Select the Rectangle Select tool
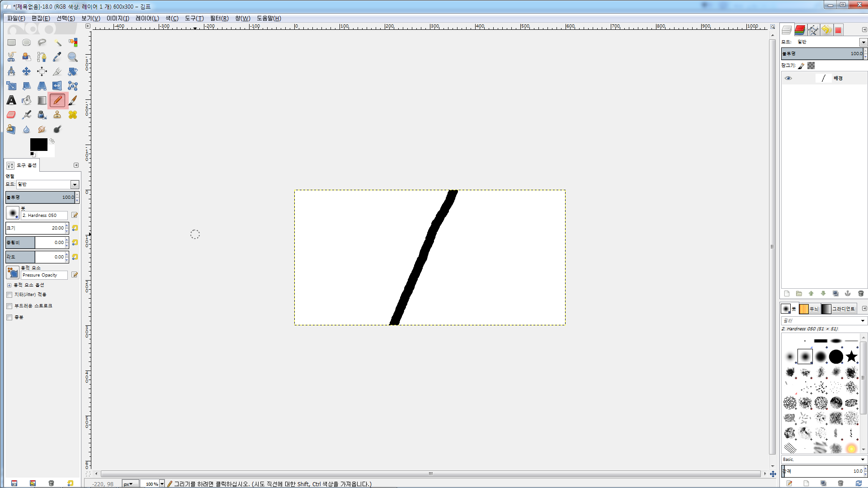 tap(11, 42)
